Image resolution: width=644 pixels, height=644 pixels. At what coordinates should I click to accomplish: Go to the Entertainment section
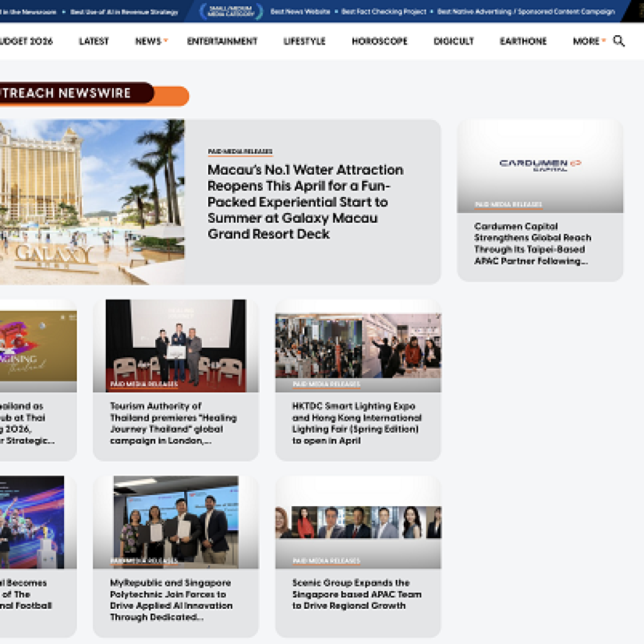tap(222, 41)
